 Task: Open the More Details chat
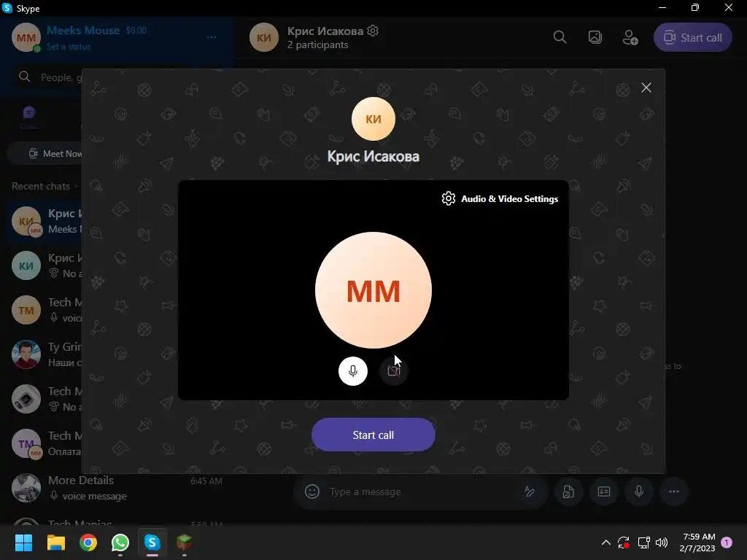pyautogui.click(x=117, y=488)
